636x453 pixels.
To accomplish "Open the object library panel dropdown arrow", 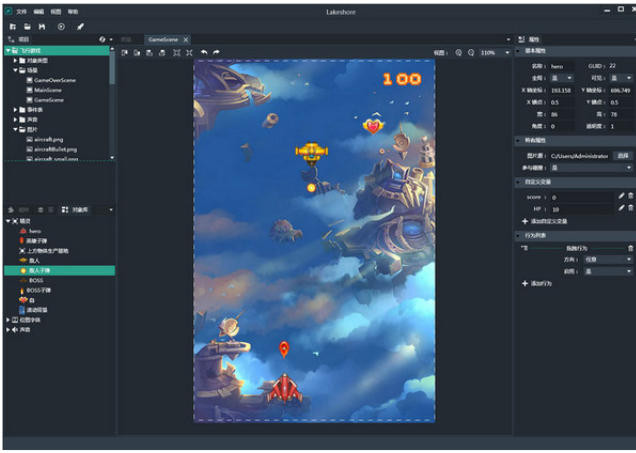I will coord(111,210).
